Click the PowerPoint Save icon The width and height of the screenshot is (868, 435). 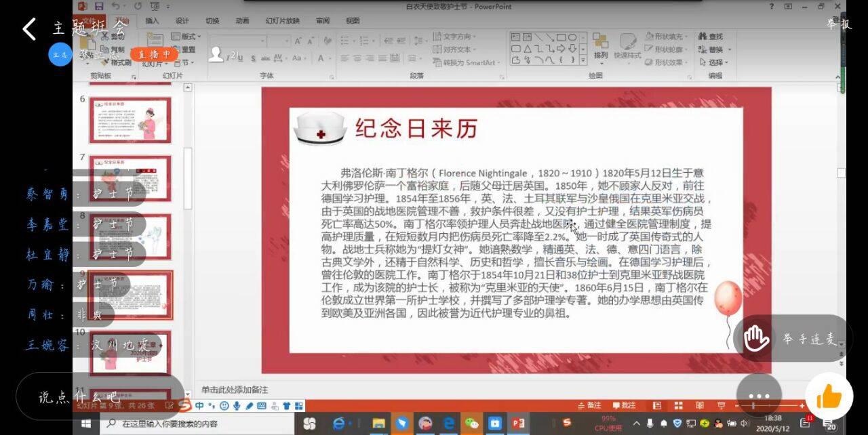tap(99, 6)
